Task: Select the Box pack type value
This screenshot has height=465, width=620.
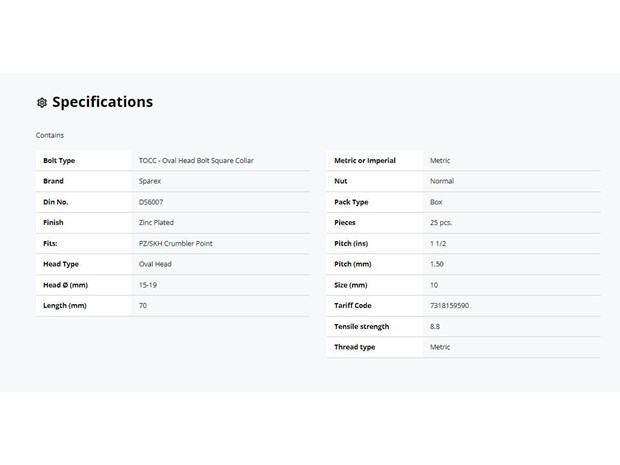Action: coord(436,202)
